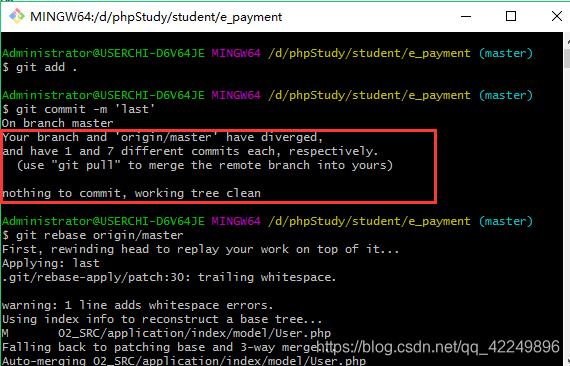Click the vertical scrollbar thumb
The width and height of the screenshot is (570, 366).
click(x=567, y=58)
